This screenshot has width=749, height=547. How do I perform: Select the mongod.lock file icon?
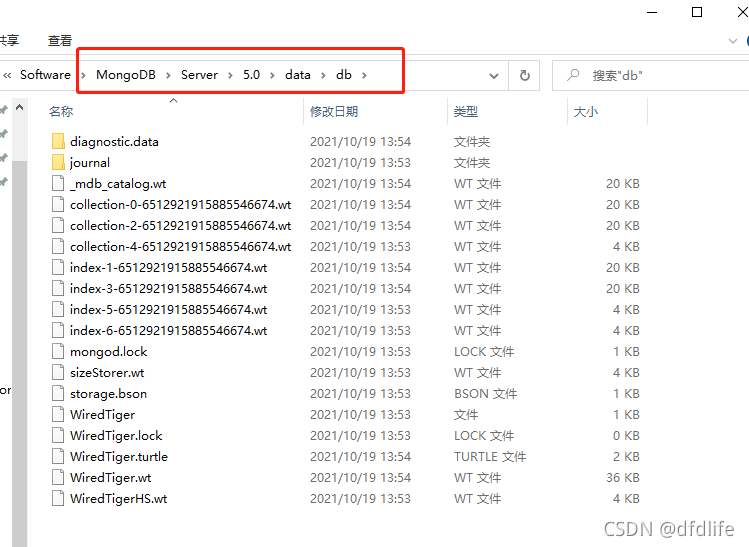point(58,352)
